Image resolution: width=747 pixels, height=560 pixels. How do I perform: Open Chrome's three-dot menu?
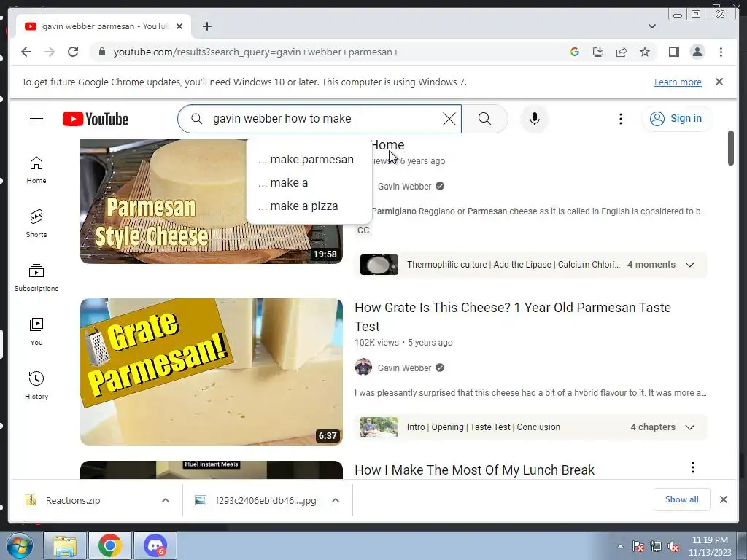(x=721, y=52)
